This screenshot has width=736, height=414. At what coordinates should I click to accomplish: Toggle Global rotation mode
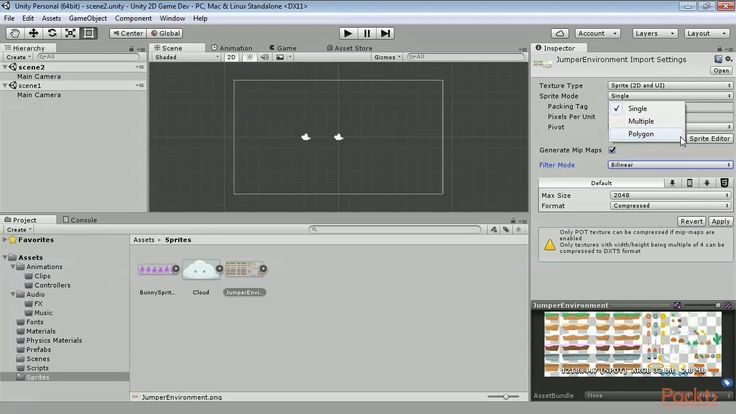click(166, 33)
